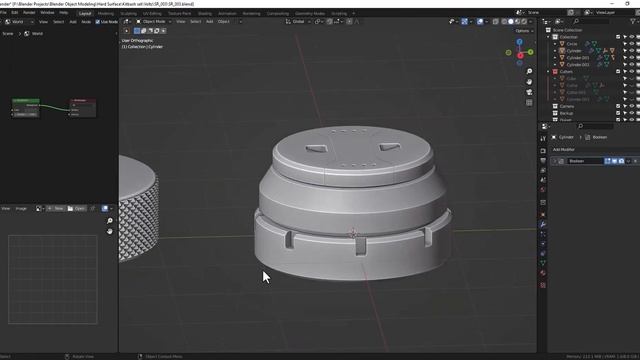Click the Boolean modifier name field
This screenshot has width=640, height=360.
coord(585,161)
